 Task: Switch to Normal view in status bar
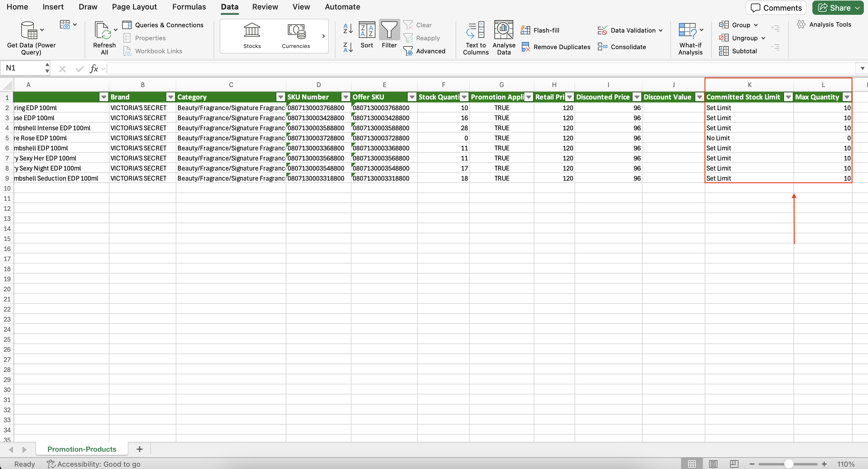692,464
